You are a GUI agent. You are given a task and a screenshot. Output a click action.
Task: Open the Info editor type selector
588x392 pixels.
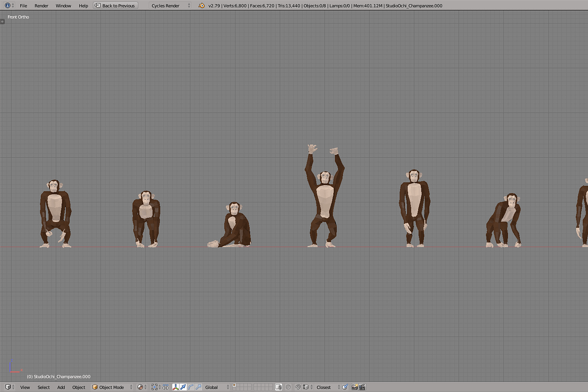9,5
